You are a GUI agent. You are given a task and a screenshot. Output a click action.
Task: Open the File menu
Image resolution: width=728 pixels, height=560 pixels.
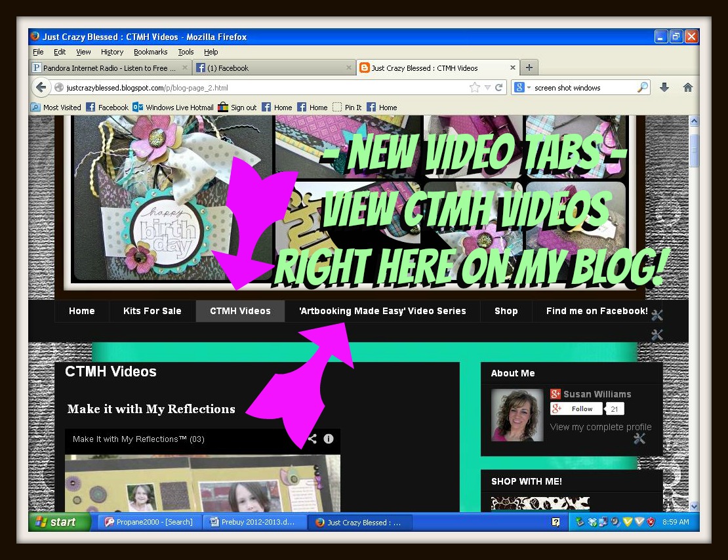point(38,52)
